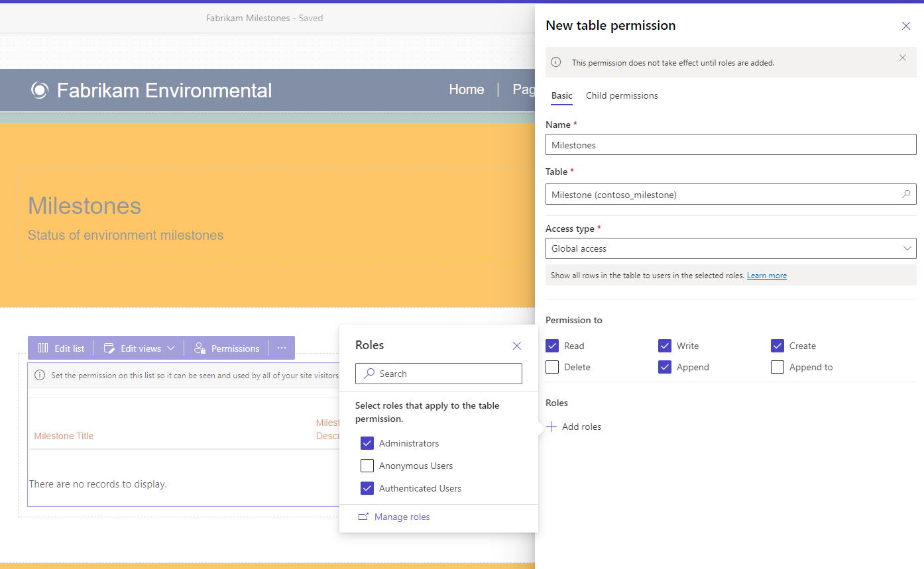The width and height of the screenshot is (924, 569).
Task: Click the info icon in permission banner
Action: 556,62
